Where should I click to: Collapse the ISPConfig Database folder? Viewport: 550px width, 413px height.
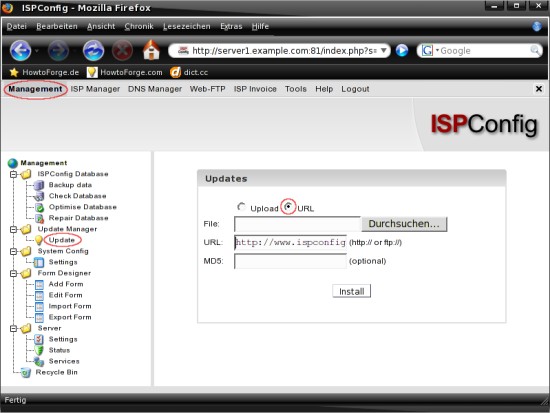[13, 174]
